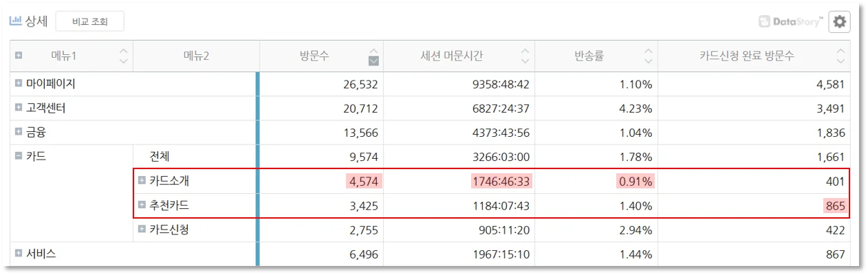Select the 2,755 visits cell
The width and height of the screenshot is (868, 275).
[364, 230]
